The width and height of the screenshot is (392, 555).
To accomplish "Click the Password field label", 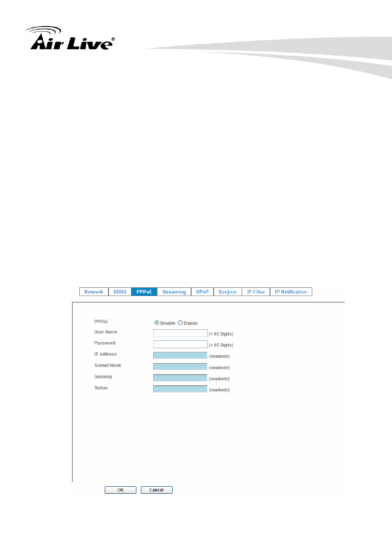I will (105, 343).
